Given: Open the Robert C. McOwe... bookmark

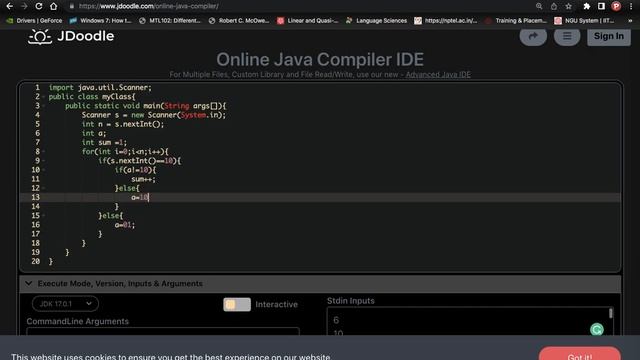Looking at the screenshot, I should pyautogui.click(x=239, y=20).
